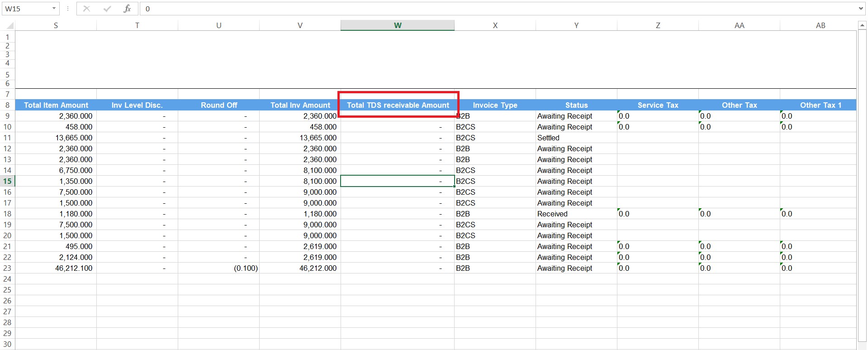The height and width of the screenshot is (350, 868).
Task: Click the Round Off header cell
Action: (218, 105)
